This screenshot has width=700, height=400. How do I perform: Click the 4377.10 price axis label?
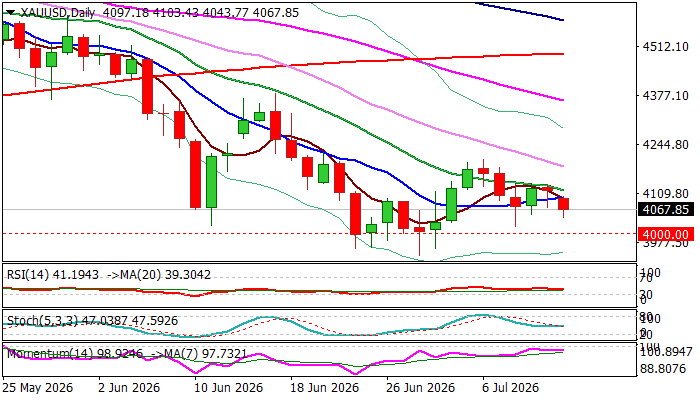click(665, 96)
